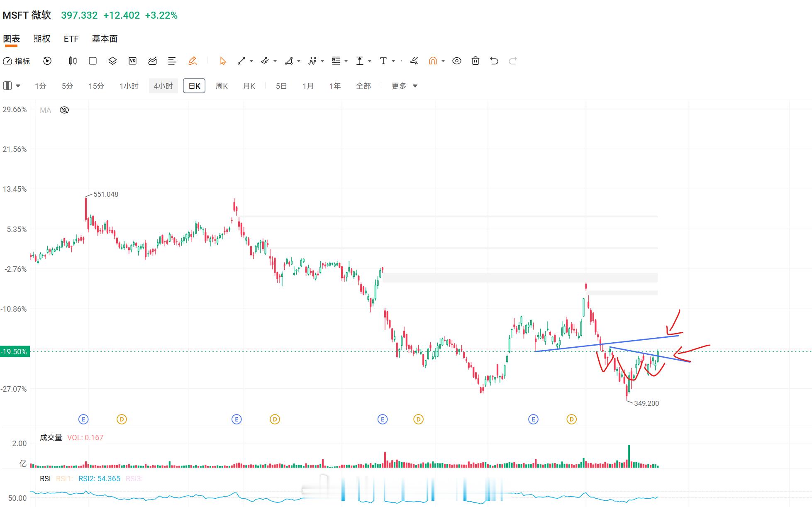The width and height of the screenshot is (812, 507).
Task: Expand the measure tool dropdown arrow
Action: coord(370,61)
